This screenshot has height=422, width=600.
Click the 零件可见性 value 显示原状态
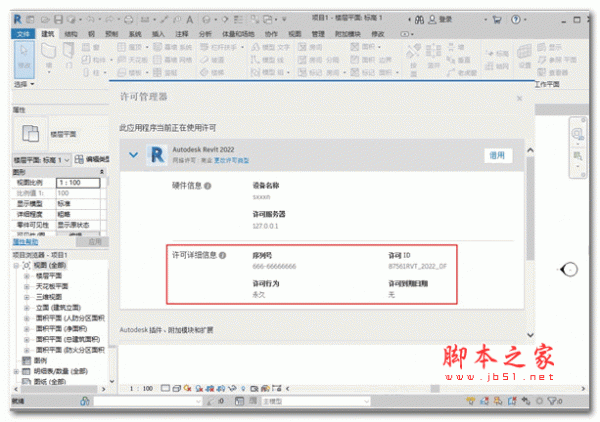[x=78, y=225]
